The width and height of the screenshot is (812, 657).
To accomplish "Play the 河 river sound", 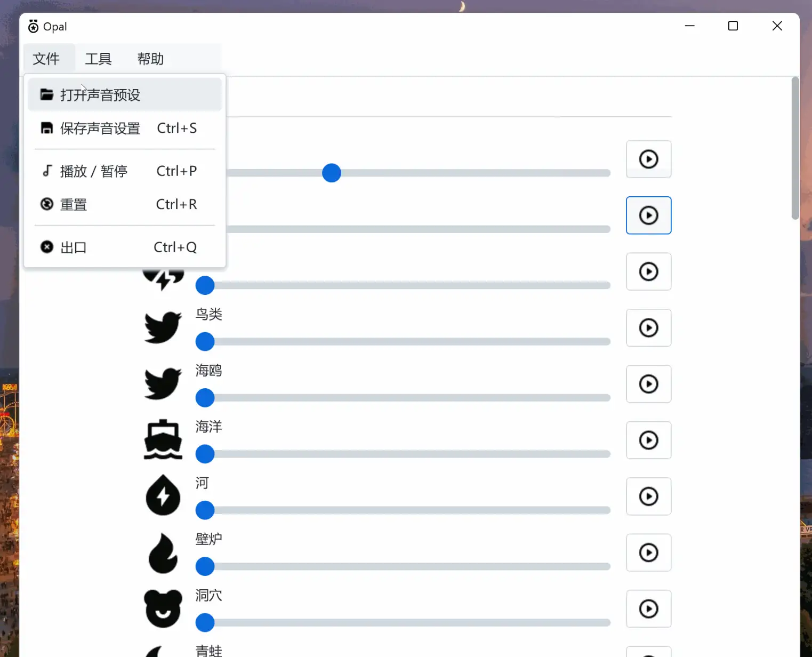I will click(x=648, y=496).
